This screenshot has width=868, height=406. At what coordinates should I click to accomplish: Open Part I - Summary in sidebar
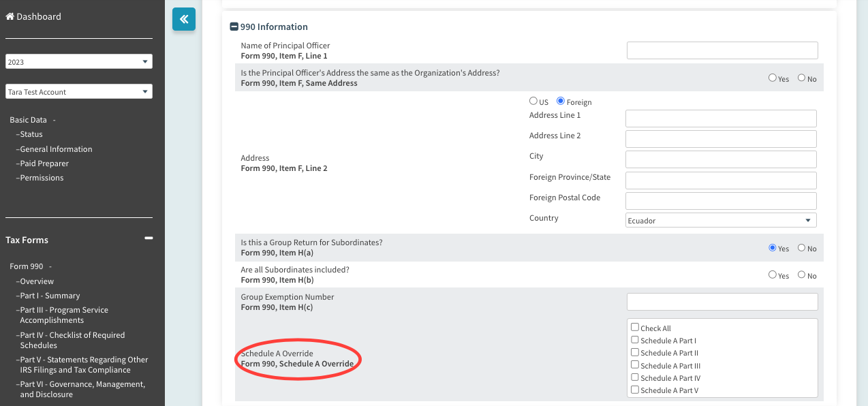(50, 296)
